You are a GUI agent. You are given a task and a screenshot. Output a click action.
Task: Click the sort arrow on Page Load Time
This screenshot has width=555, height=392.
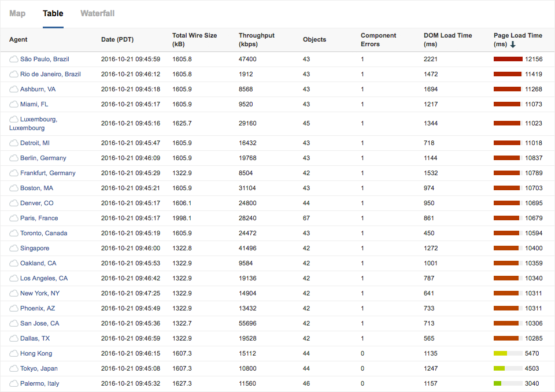pos(513,45)
